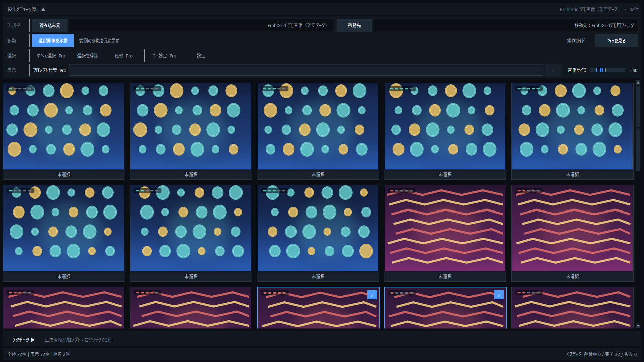The width and height of the screenshot is (644, 362).
Task: Choose すべて選択 Pro option
Action: pyautogui.click(x=51, y=56)
